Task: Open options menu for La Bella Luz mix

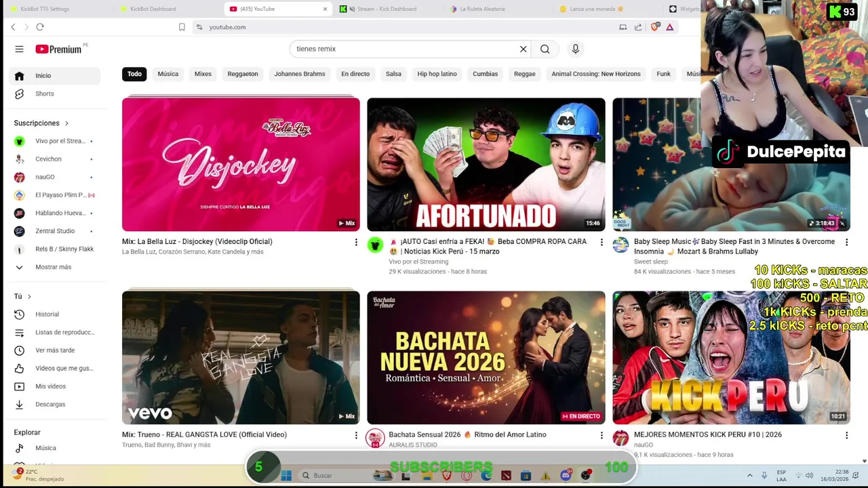Action: pos(356,242)
